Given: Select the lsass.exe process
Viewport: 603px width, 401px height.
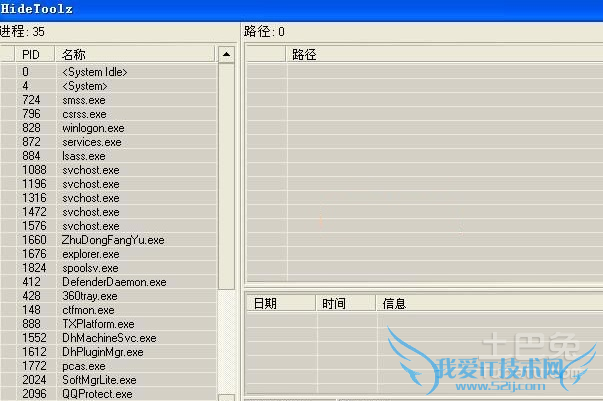Looking at the screenshot, I should tap(108, 156).
